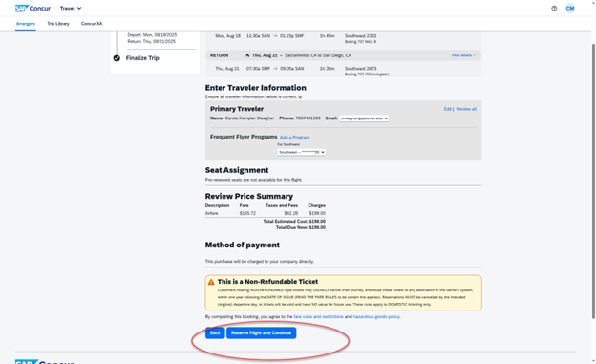Click phone number 7607441150
Image resolution: width=596 pixels, height=364 pixels.
point(308,118)
